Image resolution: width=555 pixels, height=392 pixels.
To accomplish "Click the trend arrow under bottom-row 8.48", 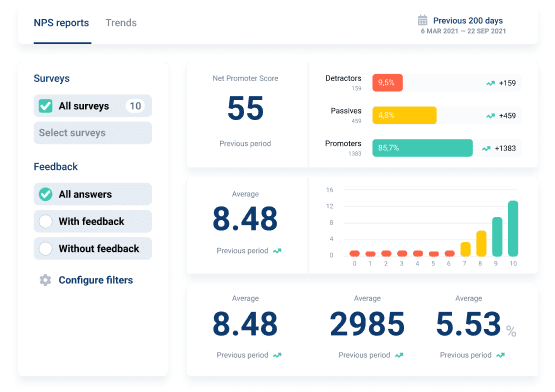I will click(x=277, y=355).
